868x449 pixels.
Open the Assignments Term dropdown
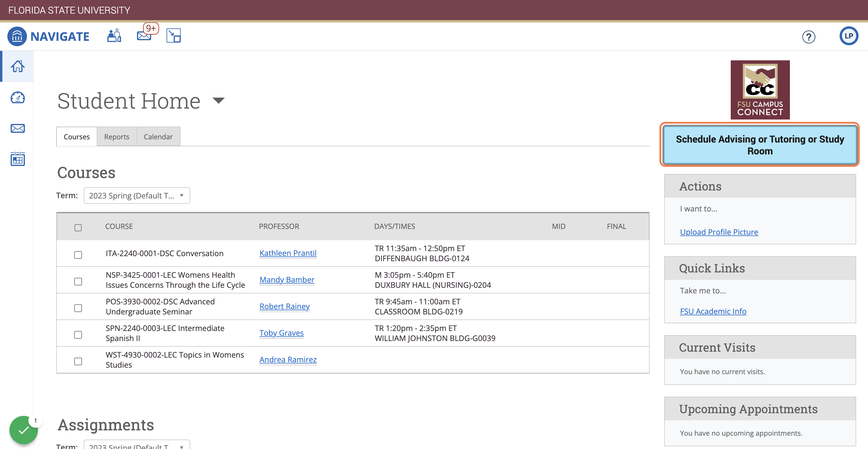coord(137,445)
